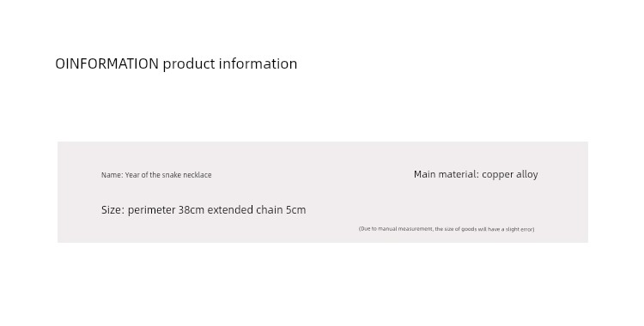644x326 pixels.
Task: Click the word 'information' in the heading
Action: pos(258,63)
